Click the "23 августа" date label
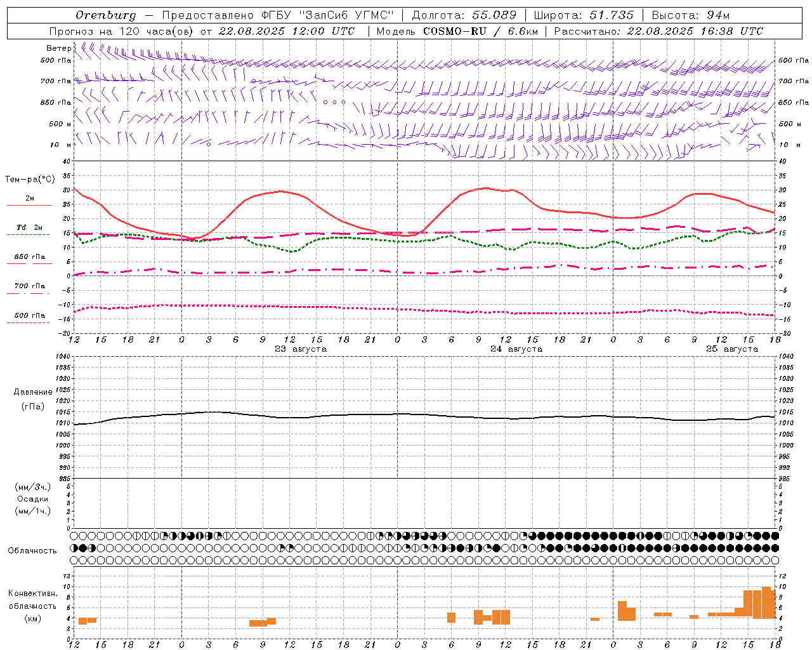Image resolution: width=812 pixels, height=650 pixels. pos(301,349)
